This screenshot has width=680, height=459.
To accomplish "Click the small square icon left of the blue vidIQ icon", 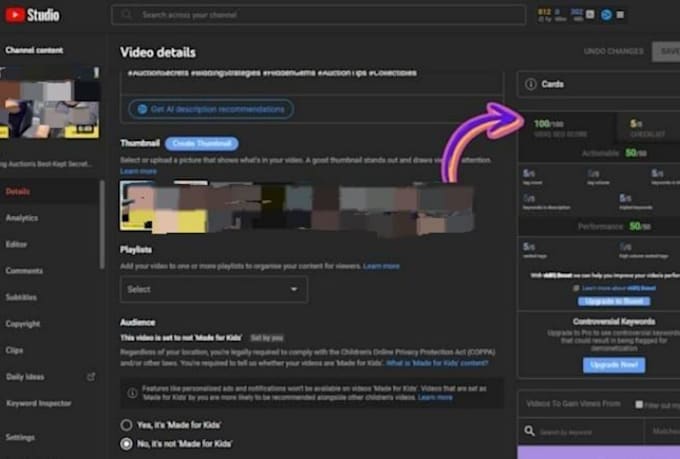I will (590, 14).
